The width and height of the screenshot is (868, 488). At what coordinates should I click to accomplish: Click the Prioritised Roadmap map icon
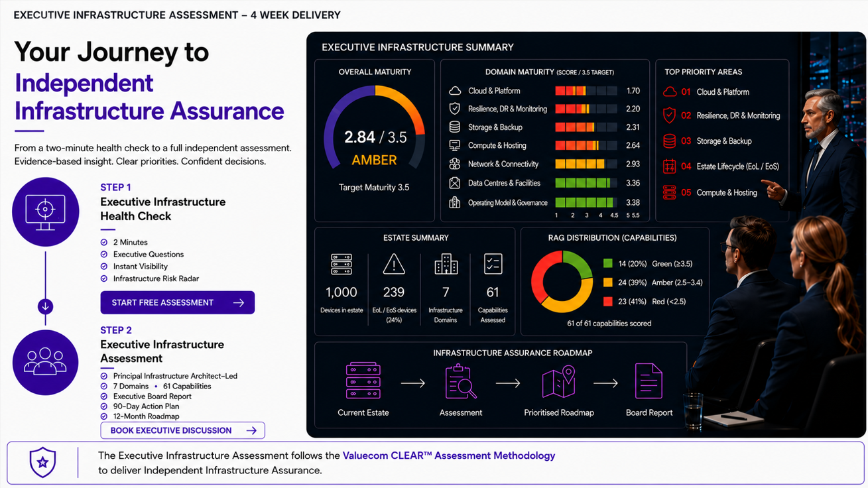[x=558, y=381]
